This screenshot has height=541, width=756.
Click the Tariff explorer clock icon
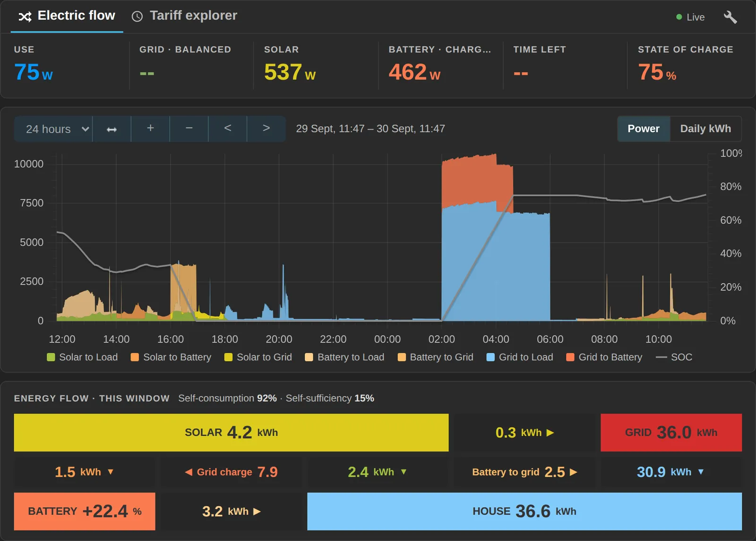(x=137, y=17)
